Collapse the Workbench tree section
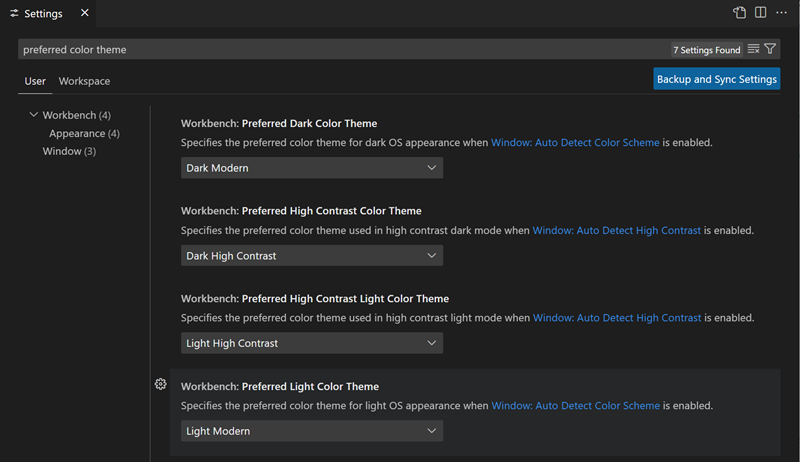The height and width of the screenshot is (462, 800). [34, 115]
